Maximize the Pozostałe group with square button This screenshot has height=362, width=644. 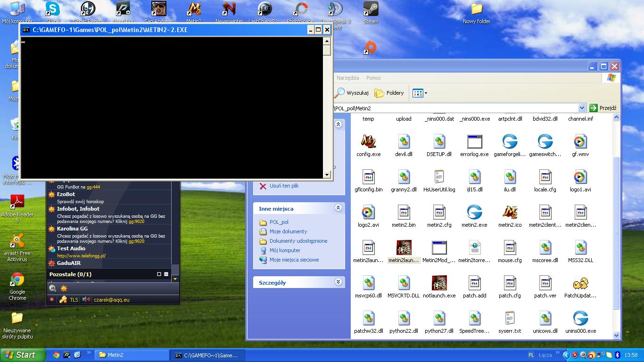159,274
